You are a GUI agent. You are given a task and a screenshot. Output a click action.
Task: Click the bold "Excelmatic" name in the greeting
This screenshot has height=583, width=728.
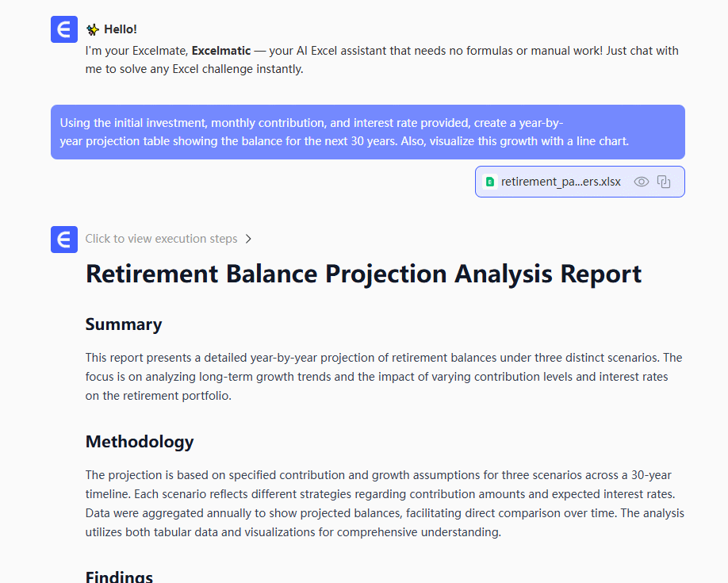(221, 51)
